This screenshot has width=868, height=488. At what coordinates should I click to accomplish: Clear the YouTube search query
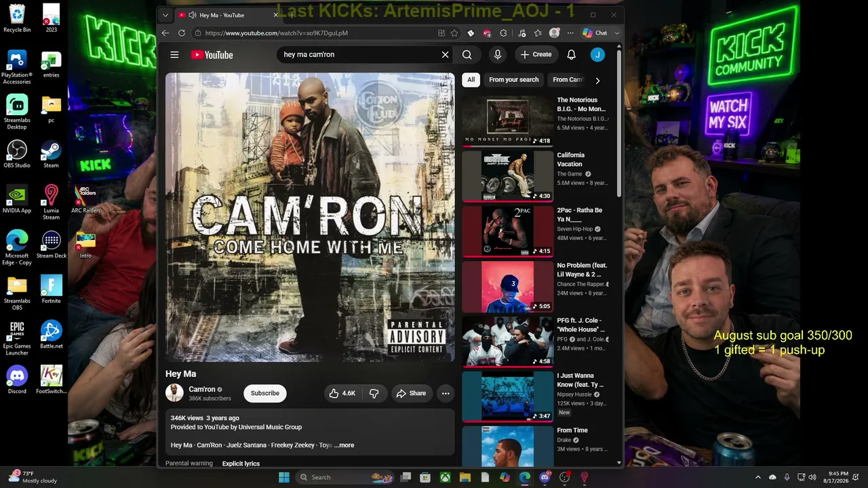click(445, 55)
